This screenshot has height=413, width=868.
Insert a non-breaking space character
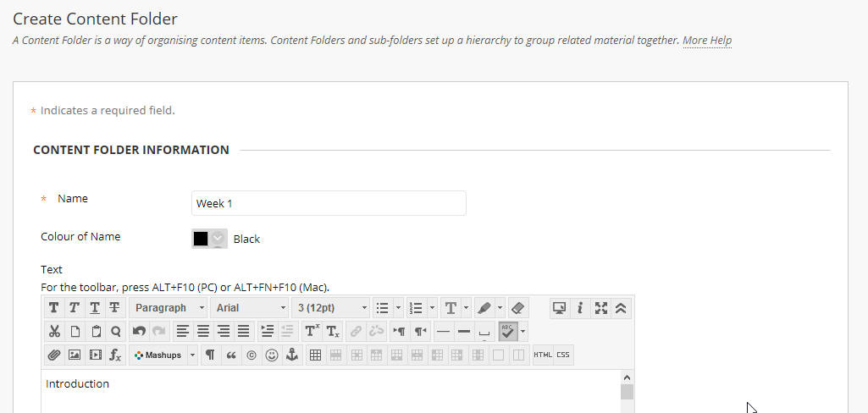(484, 332)
